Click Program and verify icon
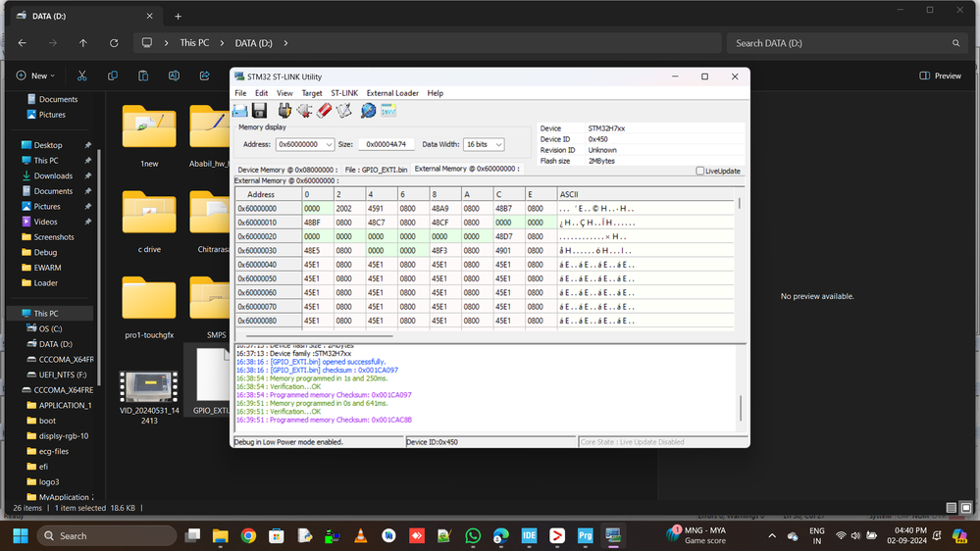The image size is (980, 551). point(343,111)
